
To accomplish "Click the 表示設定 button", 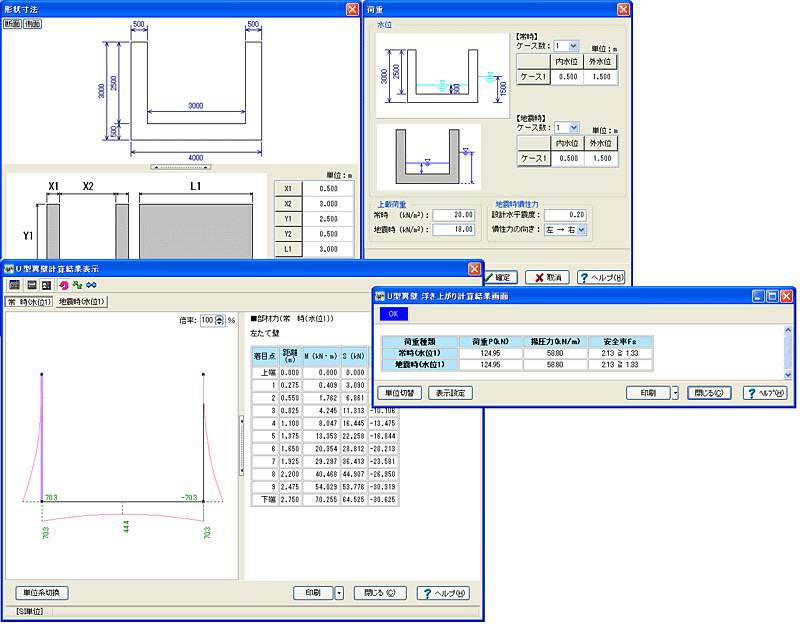I will (451, 393).
